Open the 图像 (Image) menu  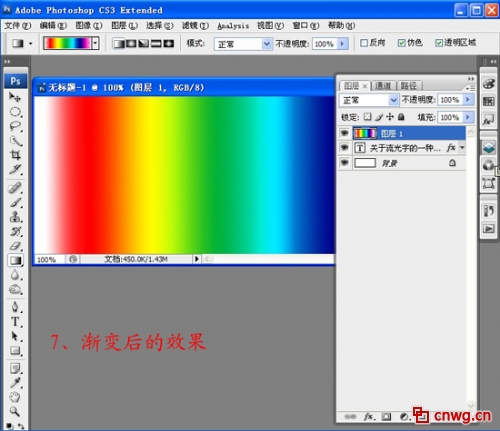(x=89, y=26)
